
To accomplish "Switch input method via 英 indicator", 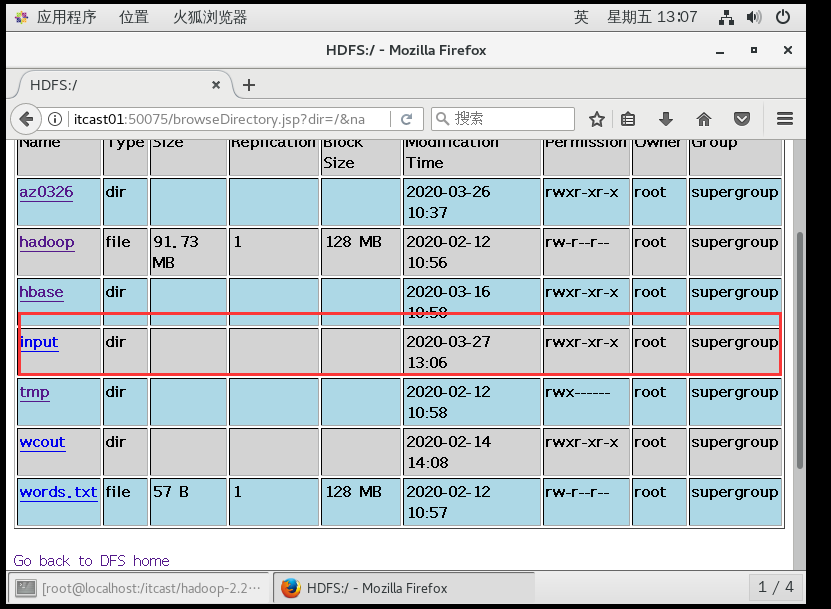I will [x=581, y=17].
